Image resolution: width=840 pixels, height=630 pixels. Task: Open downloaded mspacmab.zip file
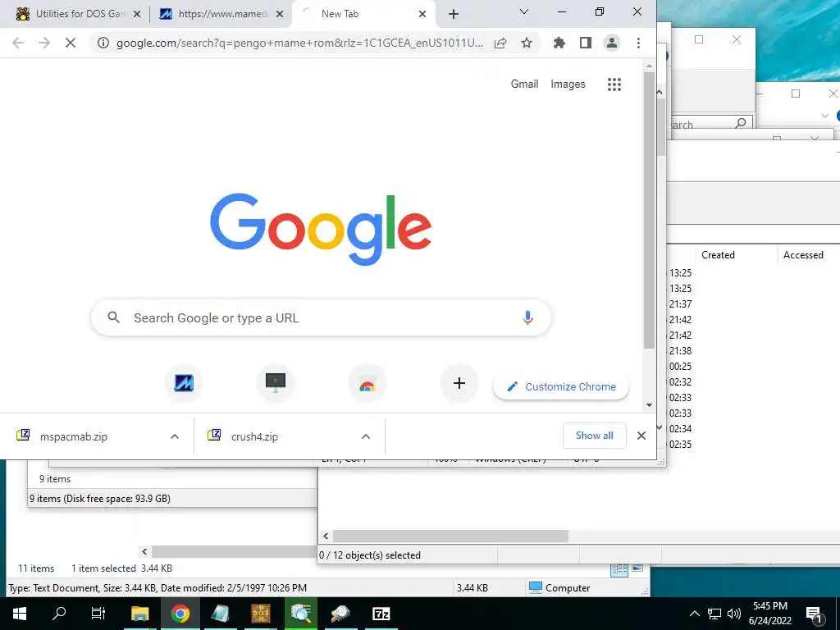click(73, 436)
